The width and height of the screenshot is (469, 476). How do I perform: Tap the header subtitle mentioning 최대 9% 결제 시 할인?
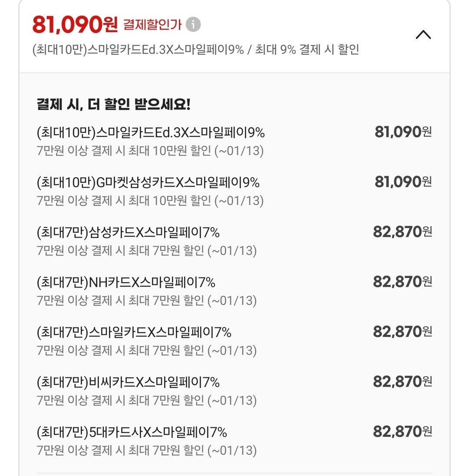coord(195,50)
